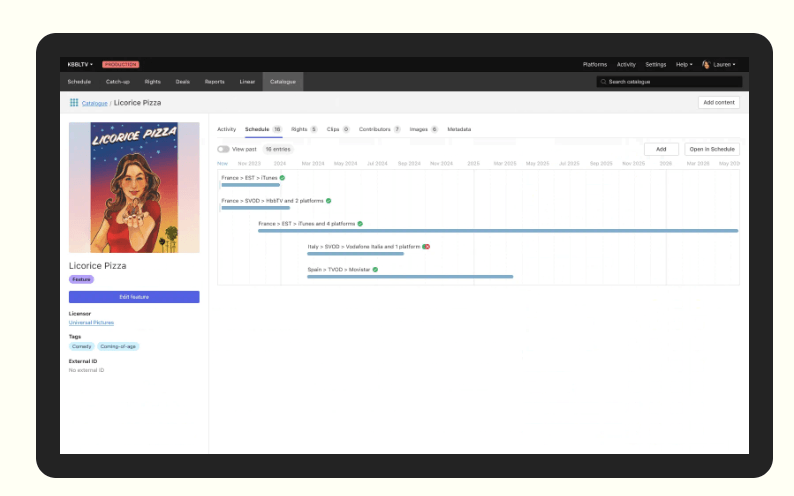Click the Coming-of-age tag
Viewport: 794px width, 496px height.
118,347
